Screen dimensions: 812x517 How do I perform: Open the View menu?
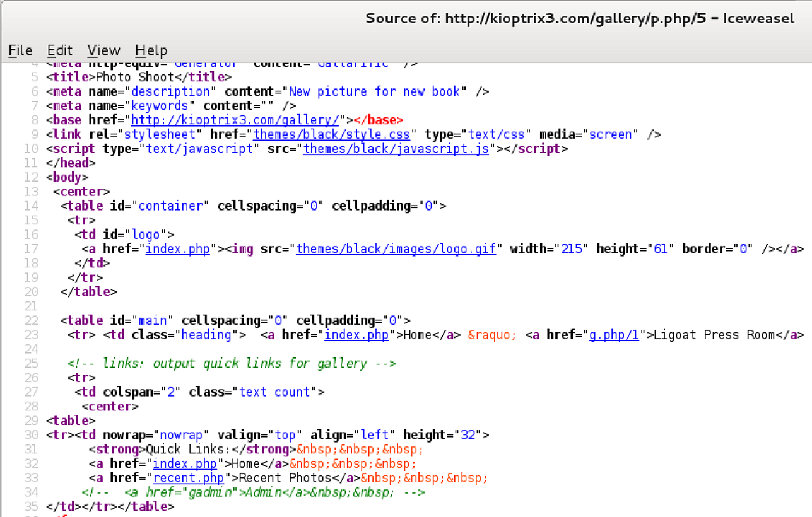(x=103, y=50)
